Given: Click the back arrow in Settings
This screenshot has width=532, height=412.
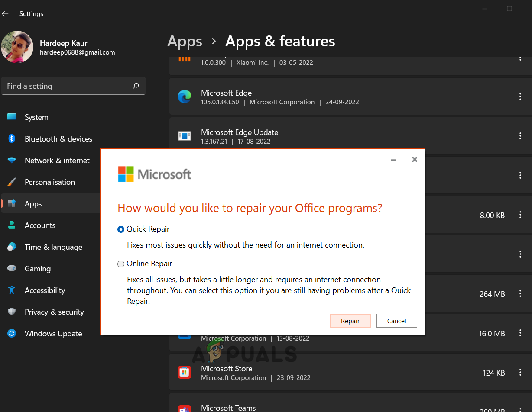Looking at the screenshot, I should [5, 14].
